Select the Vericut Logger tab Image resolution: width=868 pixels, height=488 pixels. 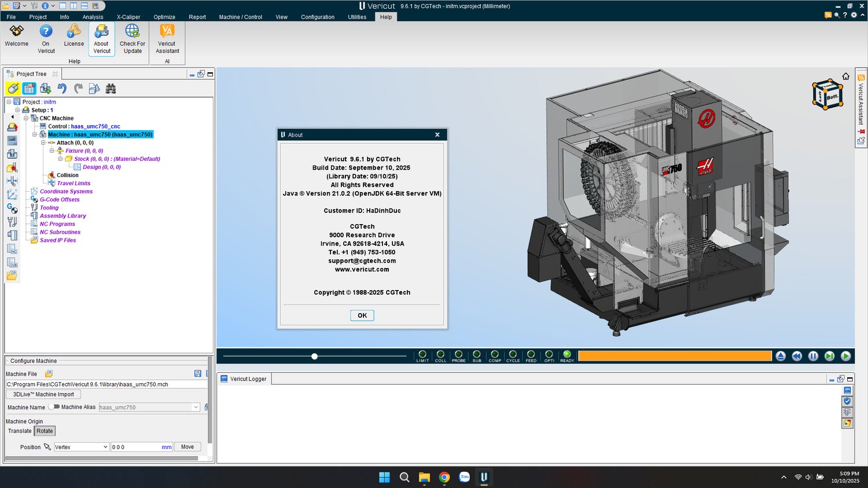point(244,379)
